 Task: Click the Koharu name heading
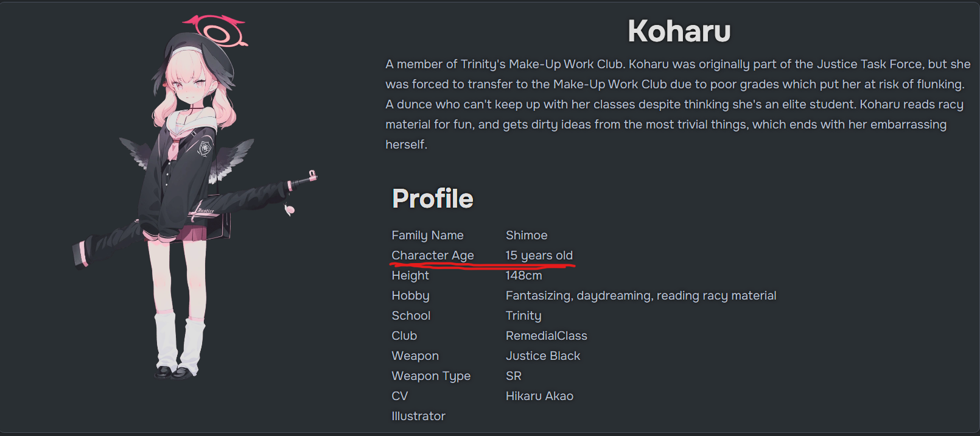click(679, 31)
